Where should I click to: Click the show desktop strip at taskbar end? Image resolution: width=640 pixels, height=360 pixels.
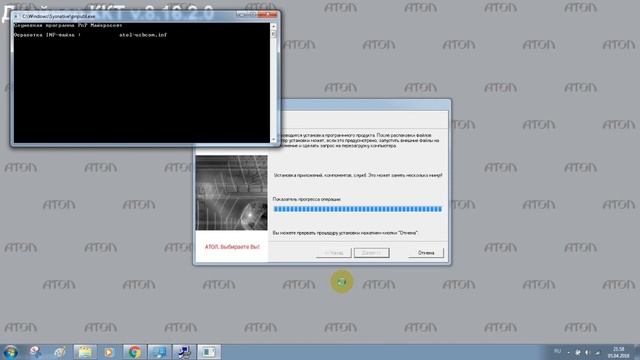point(637,352)
